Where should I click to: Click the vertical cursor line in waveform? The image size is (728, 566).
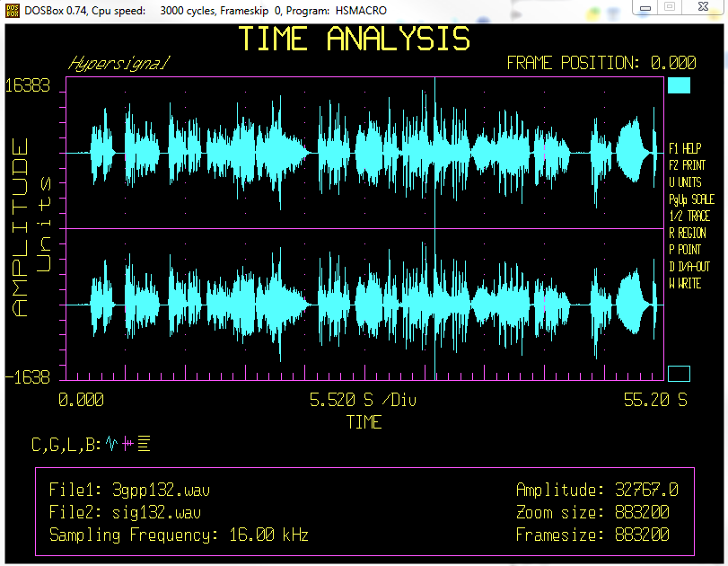[435, 228]
